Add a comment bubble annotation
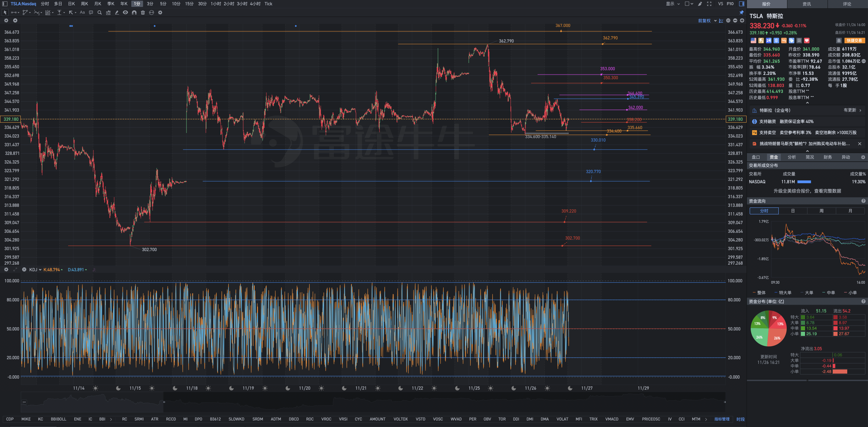Viewport: 868px width, 427px height. [91, 12]
